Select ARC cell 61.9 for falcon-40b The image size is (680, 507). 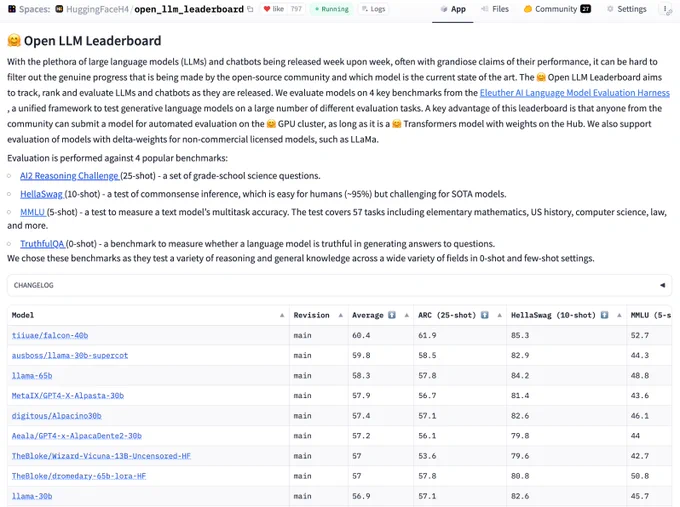(x=460, y=335)
